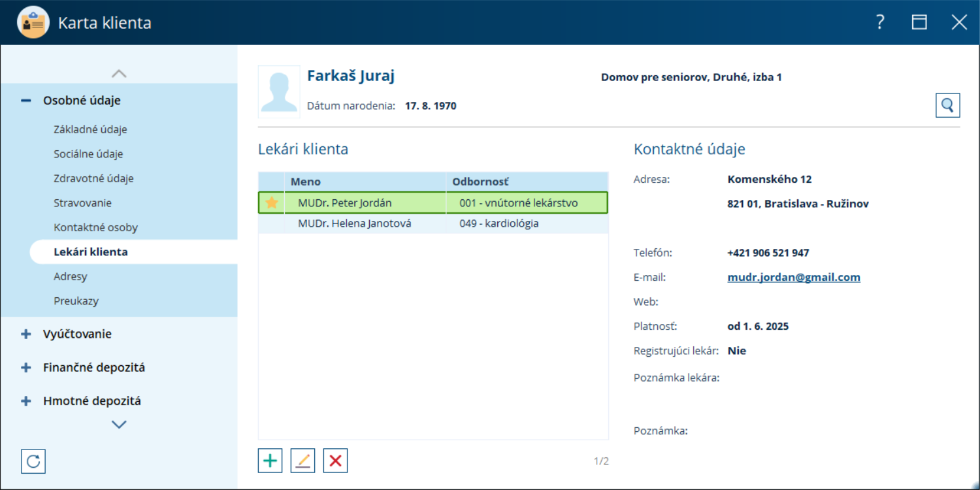This screenshot has height=490, width=980.
Task: Click the star icon beside Peter Jordán
Action: pyautogui.click(x=272, y=203)
